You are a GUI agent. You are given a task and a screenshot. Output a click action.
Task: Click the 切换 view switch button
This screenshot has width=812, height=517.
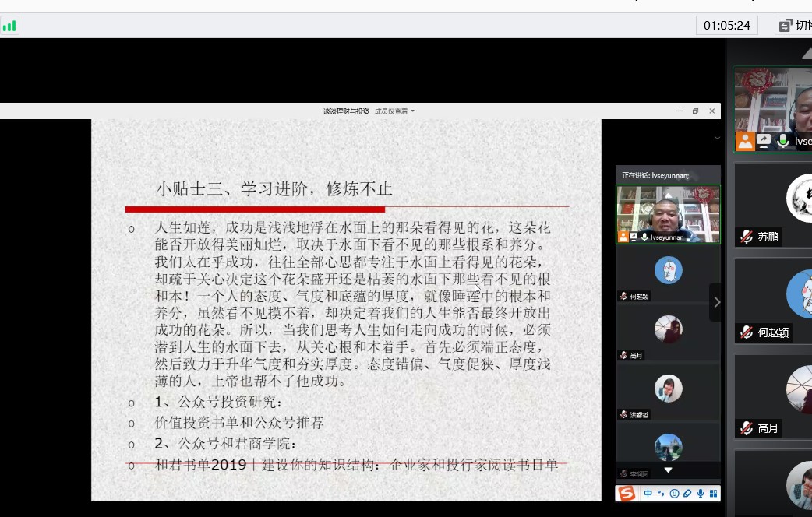pyautogui.click(x=795, y=26)
